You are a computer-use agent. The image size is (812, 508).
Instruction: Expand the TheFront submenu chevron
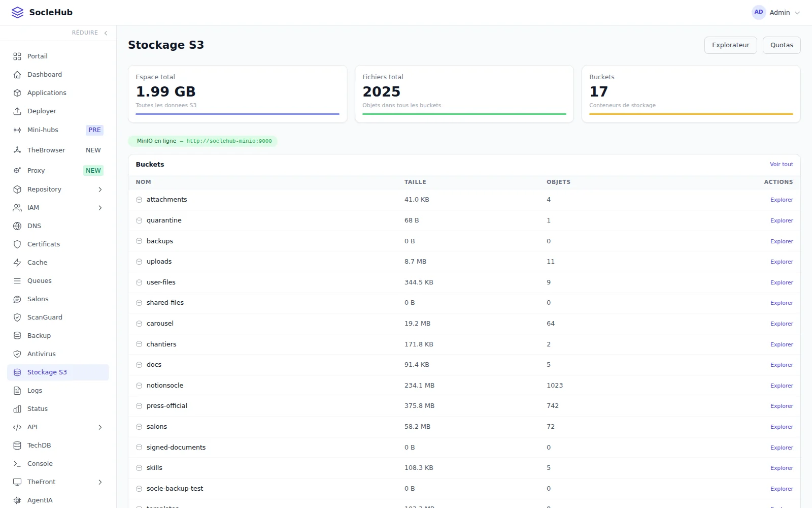click(x=100, y=482)
